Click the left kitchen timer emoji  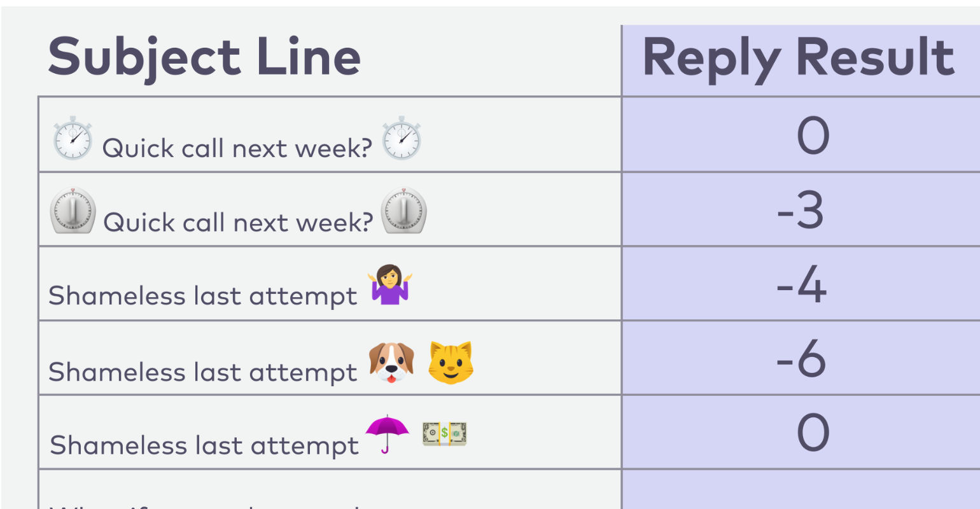(x=73, y=211)
